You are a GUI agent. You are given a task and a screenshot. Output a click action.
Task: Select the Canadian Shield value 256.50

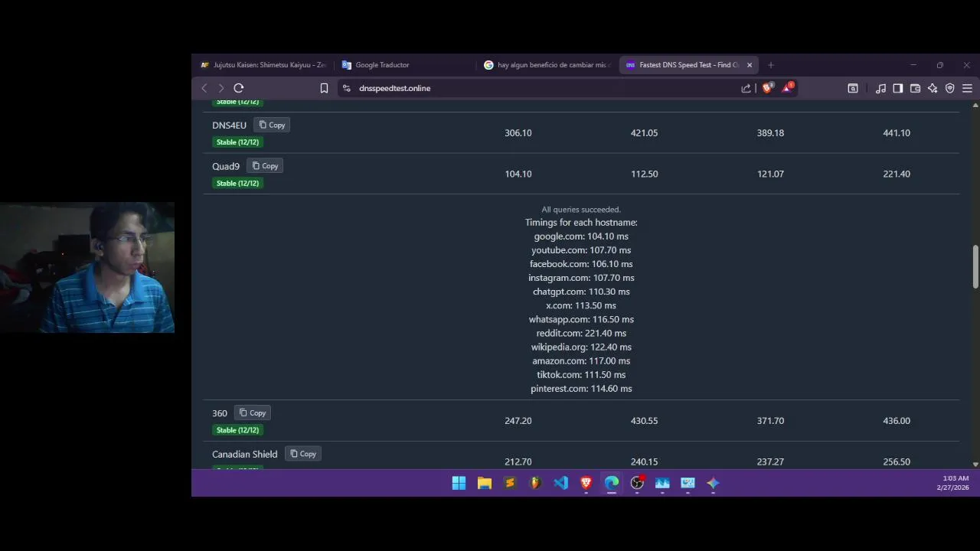coord(897,461)
